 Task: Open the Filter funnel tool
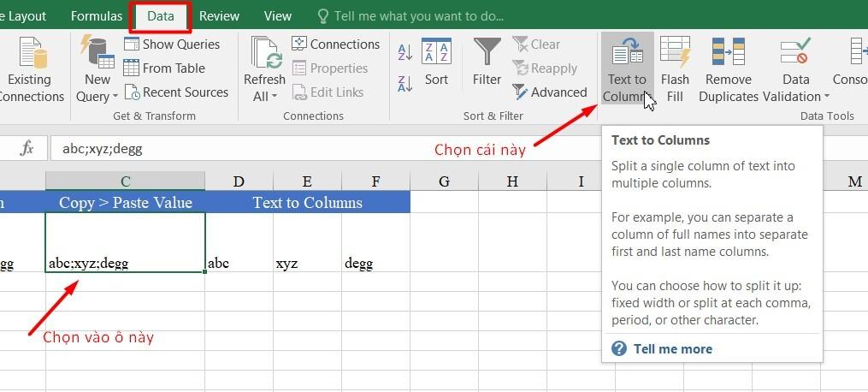coord(487,52)
